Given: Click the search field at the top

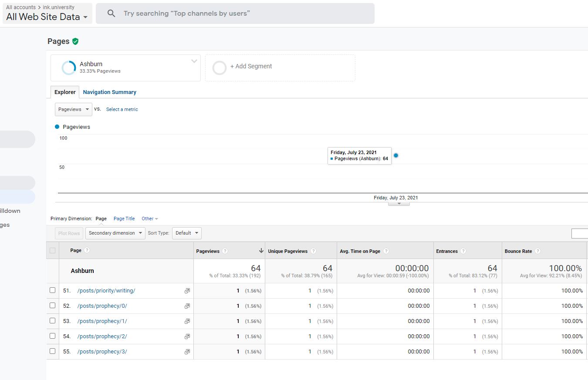Looking at the screenshot, I should [x=244, y=13].
